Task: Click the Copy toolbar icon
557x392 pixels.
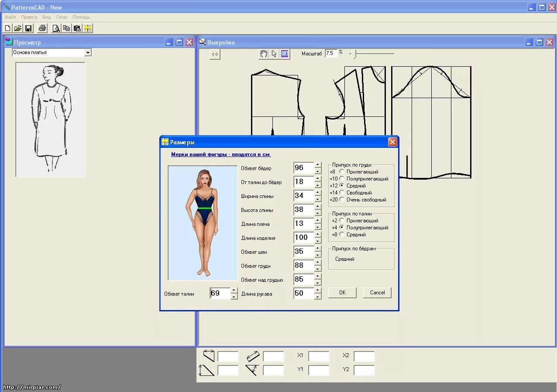Action: coord(66,29)
